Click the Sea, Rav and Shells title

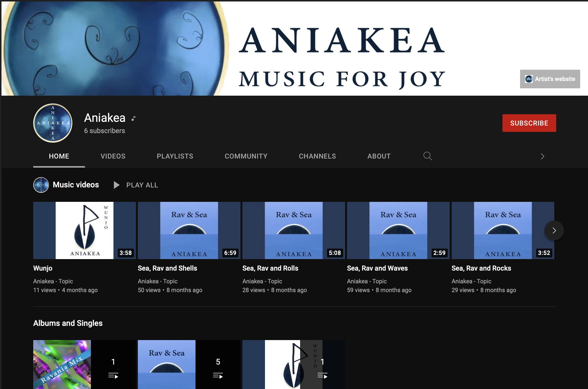167,268
